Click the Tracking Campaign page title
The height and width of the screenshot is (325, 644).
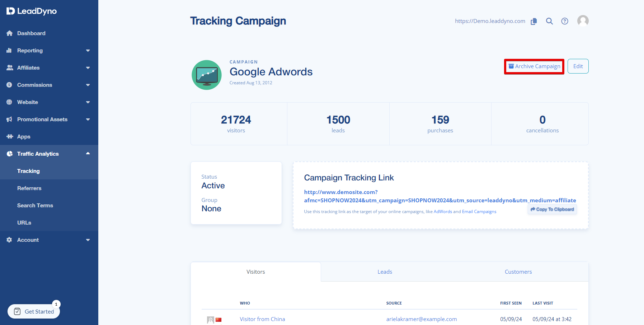tap(238, 21)
